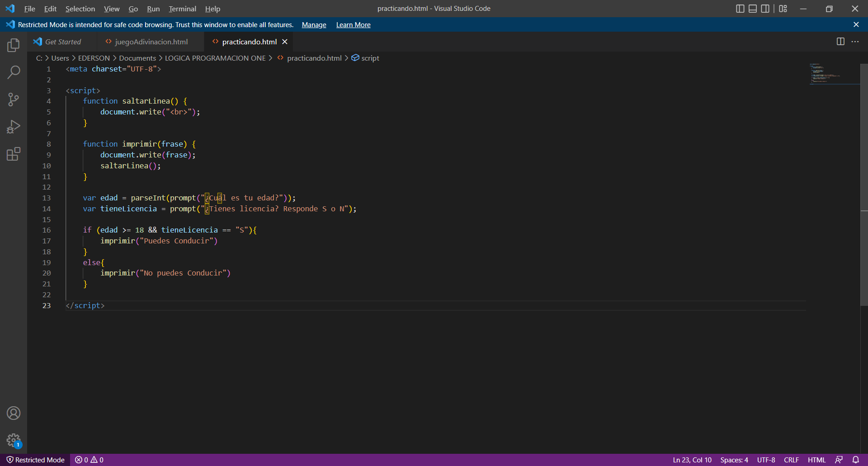The width and height of the screenshot is (868, 466).
Task: Select the practicando.html tab
Action: coord(249,42)
